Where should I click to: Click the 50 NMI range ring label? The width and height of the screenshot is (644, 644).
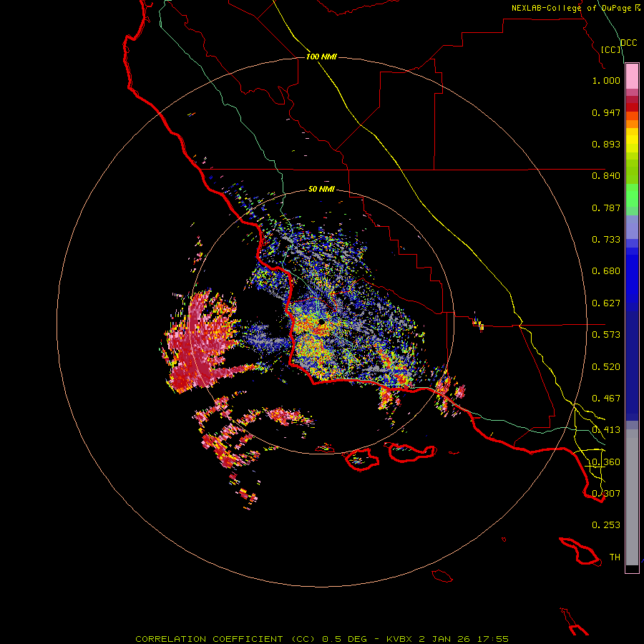321,189
